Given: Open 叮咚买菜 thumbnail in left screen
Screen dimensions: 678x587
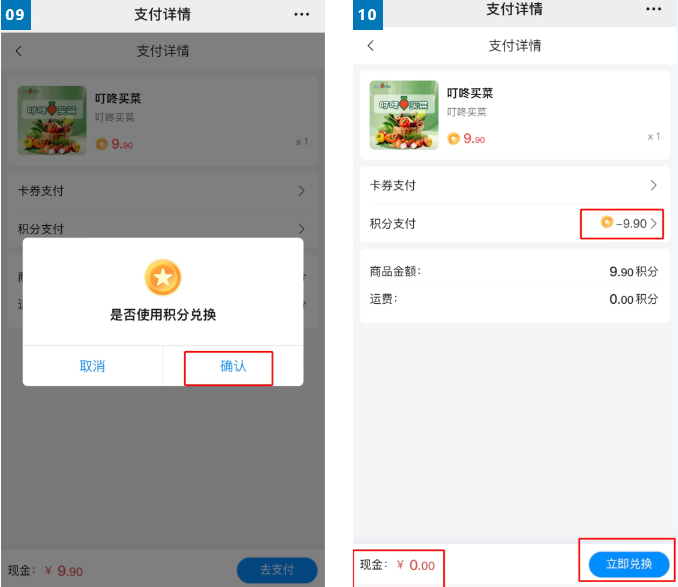Looking at the screenshot, I should [52, 120].
